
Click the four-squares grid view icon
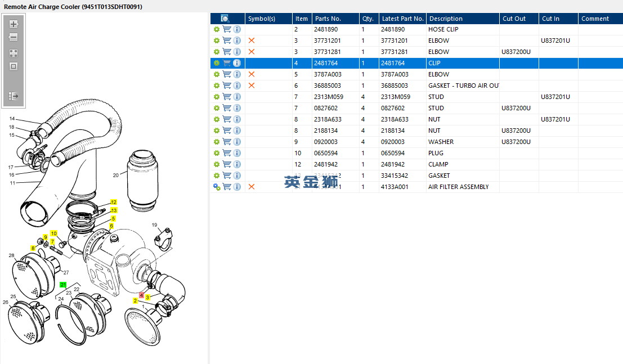pyautogui.click(x=14, y=53)
